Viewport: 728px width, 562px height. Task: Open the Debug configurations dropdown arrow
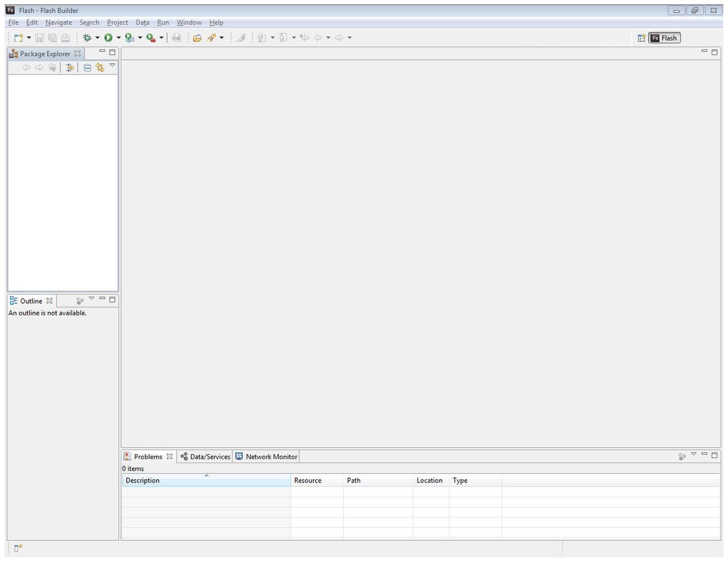click(97, 38)
